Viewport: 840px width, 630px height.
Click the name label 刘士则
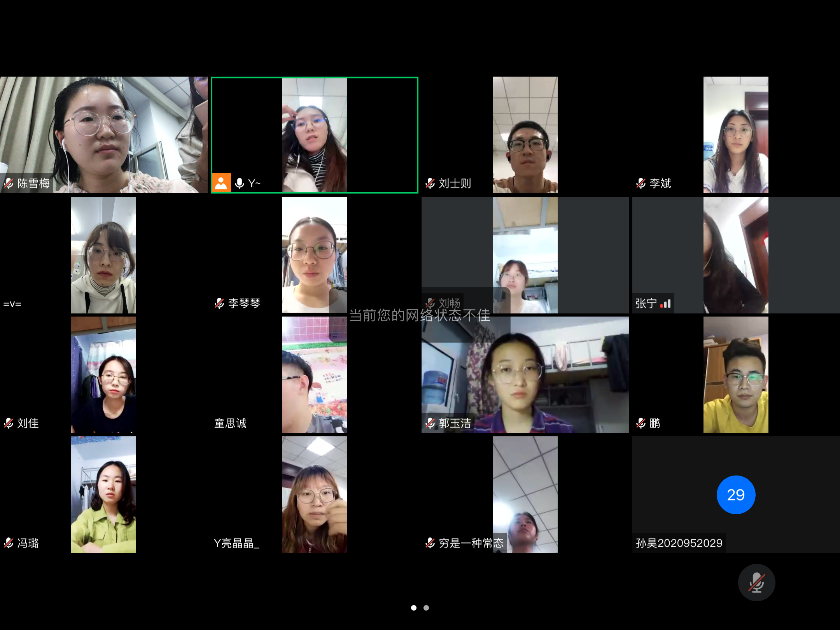(455, 183)
